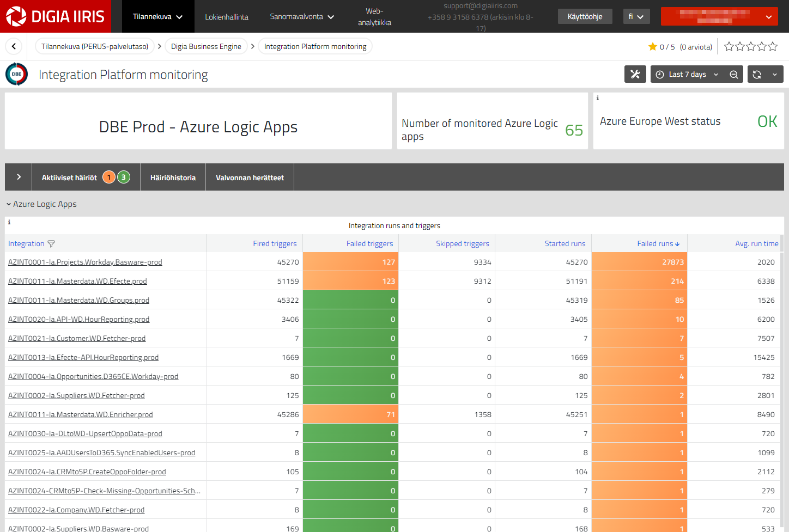Open AZINT0021-la.Customer.WD.Fetcher-prod link

(x=77, y=338)
